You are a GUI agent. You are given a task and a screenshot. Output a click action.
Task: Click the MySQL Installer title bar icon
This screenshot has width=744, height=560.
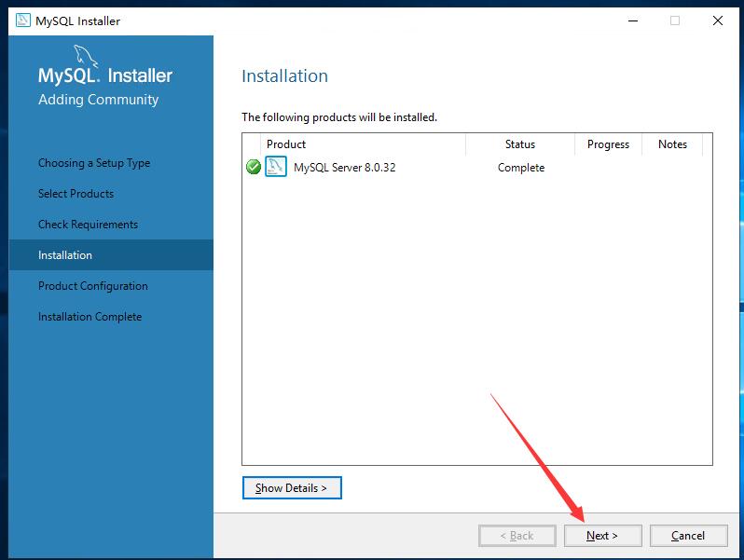pos(22,20)
